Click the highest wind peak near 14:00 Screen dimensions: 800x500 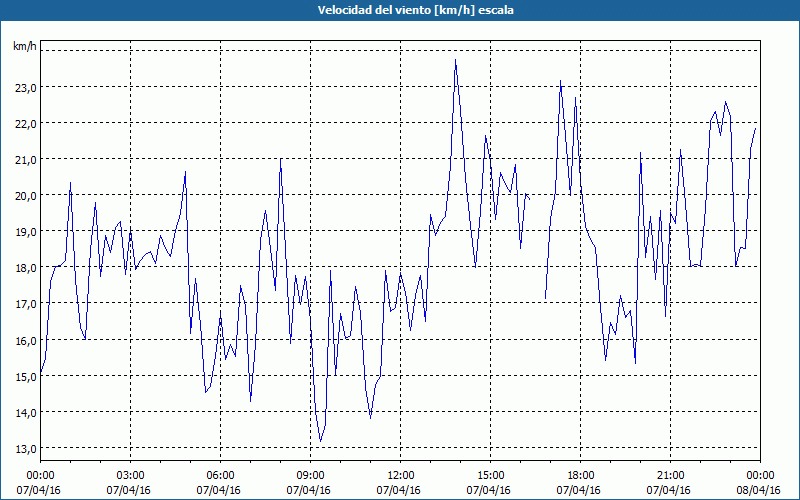point(456,60)
